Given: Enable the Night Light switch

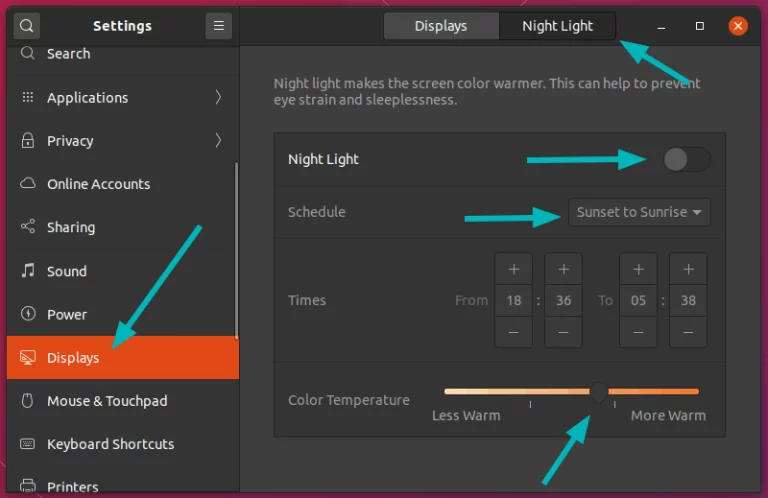Looking at the screenshot, I should pos(687,159).
